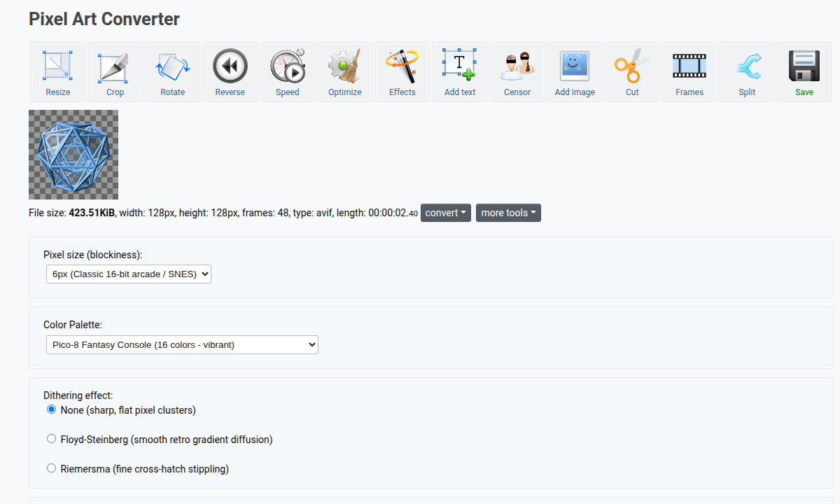Viewport: 840px width, 504px height.
Task: Open the Effects tool
Action: 402,72
